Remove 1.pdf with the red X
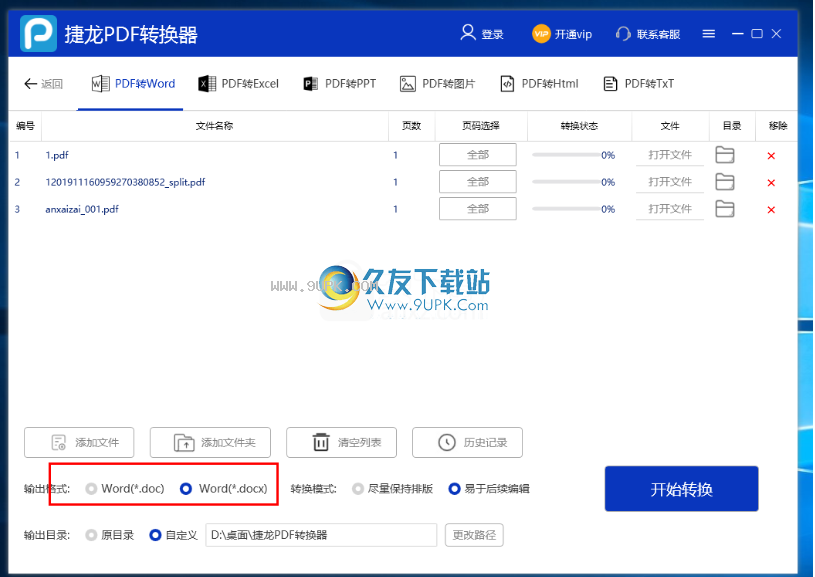Image resolution: width=815 pixels, height=577 pixels. click(771, 156)
